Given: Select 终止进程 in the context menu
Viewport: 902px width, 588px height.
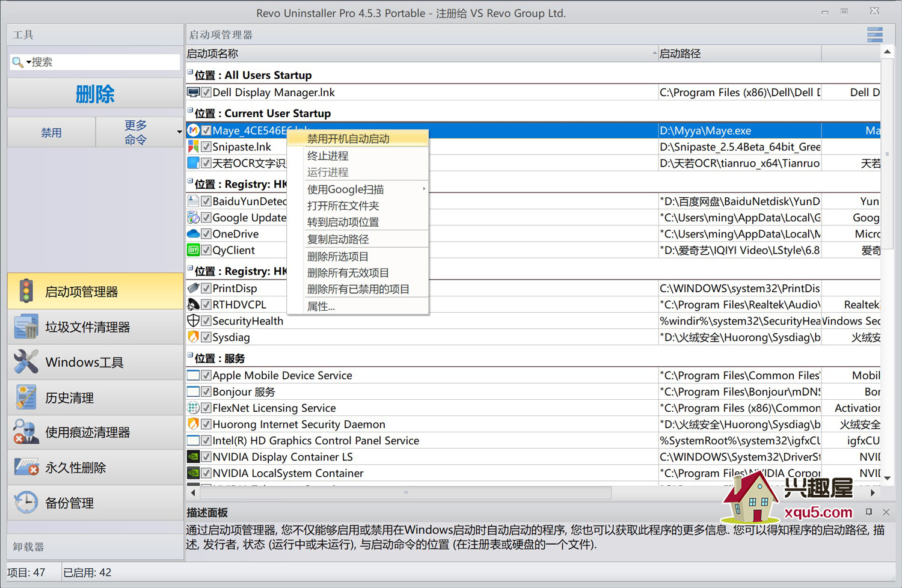Looking at the screenshot, I should coord(358,156).
